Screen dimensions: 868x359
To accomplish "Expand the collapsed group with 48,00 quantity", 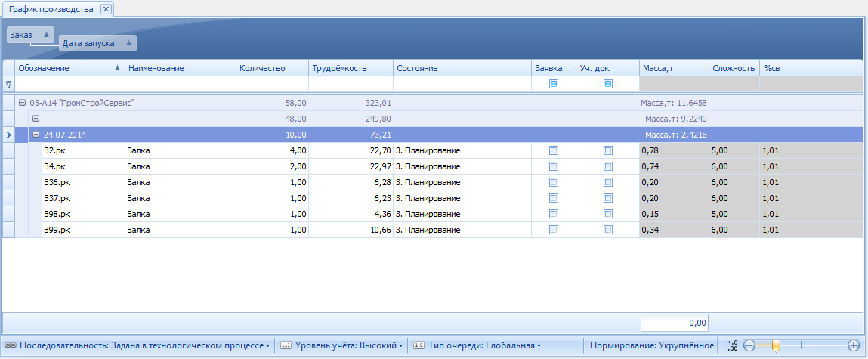I will 36,119.
